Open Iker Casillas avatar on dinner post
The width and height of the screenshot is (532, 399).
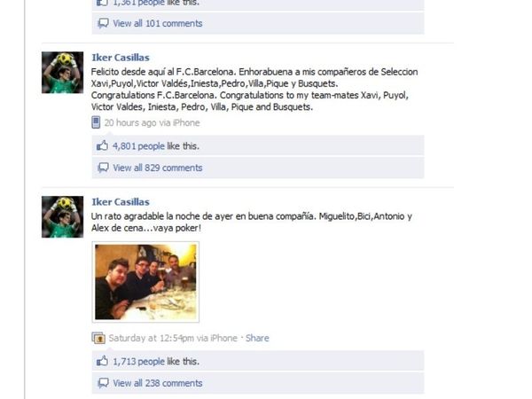click(62, 217)
